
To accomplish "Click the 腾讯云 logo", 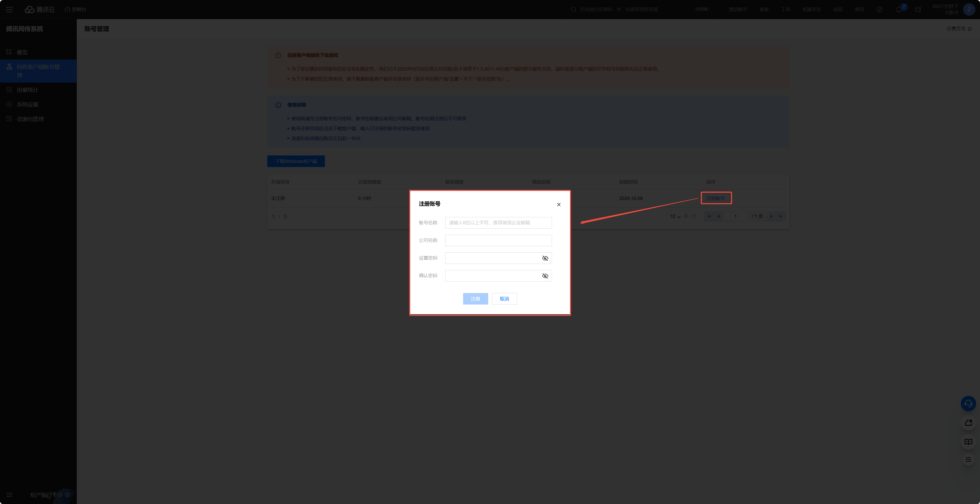I will [x=40, y=9].
